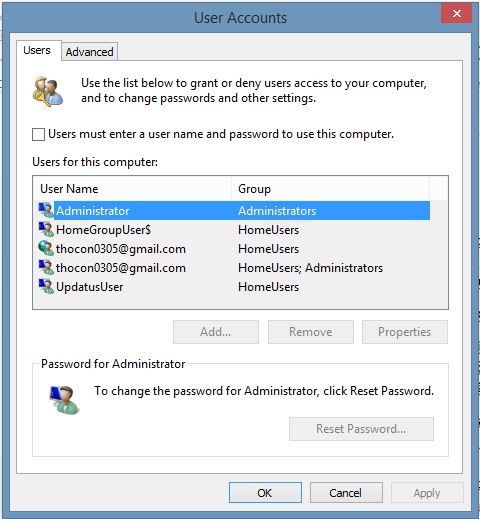This screenshot has width=480, height=519.
Task: Sort by the User Name column header
Action: pos(132,189)
